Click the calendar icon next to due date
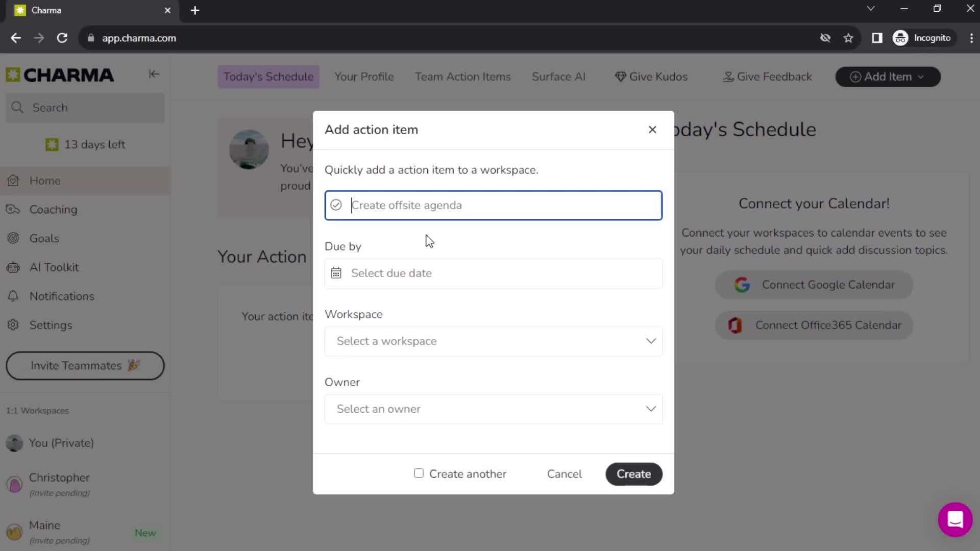Screen dimensions: 980x551 click(336, 272)
